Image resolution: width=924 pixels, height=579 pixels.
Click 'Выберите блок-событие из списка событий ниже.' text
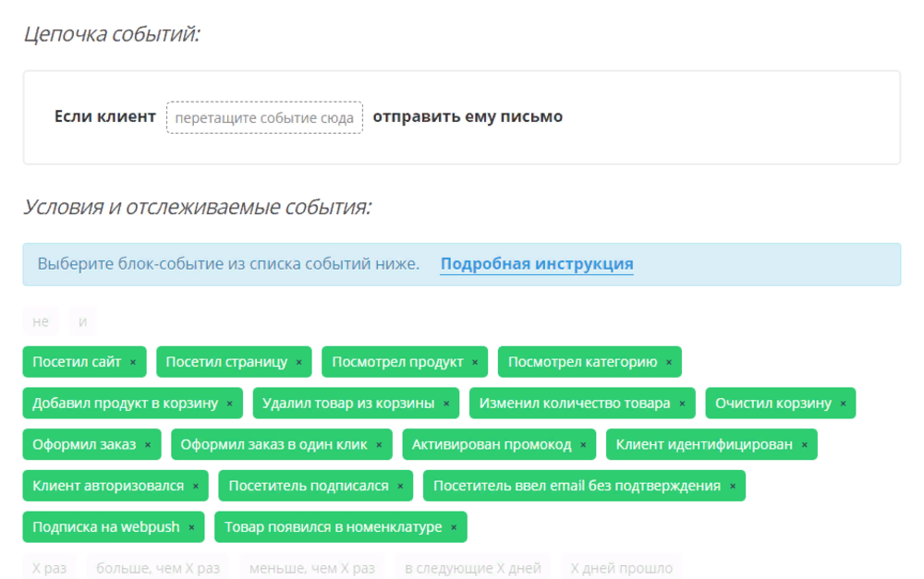pos(228,264)
